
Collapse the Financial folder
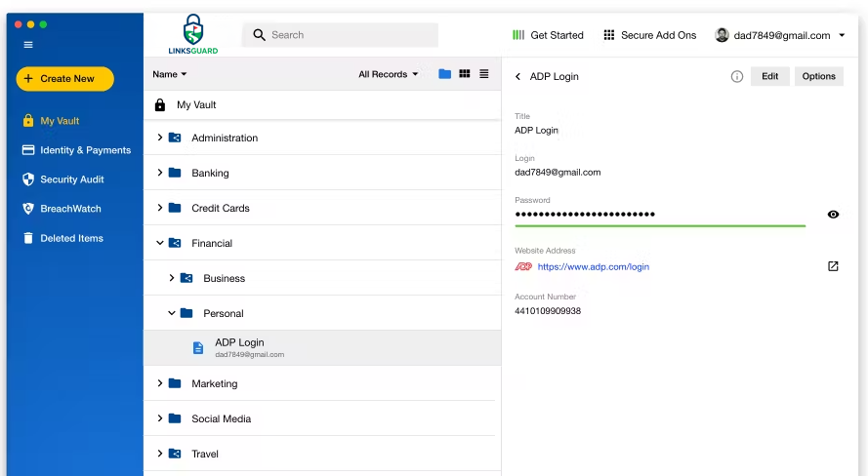pyautogui.click(x=160, y=243)
